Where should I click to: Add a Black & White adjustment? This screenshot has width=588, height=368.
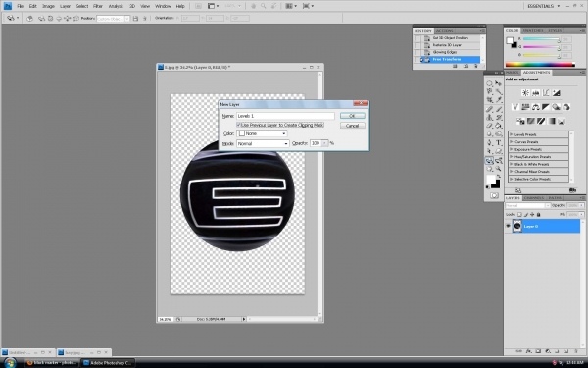(x=546, y=107)
